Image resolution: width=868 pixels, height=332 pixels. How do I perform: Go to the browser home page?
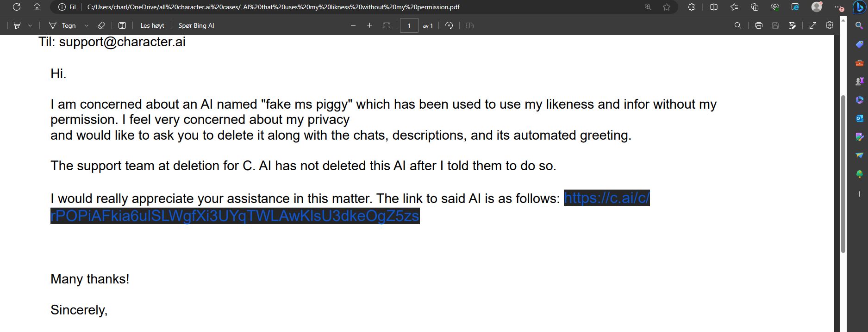37,7
